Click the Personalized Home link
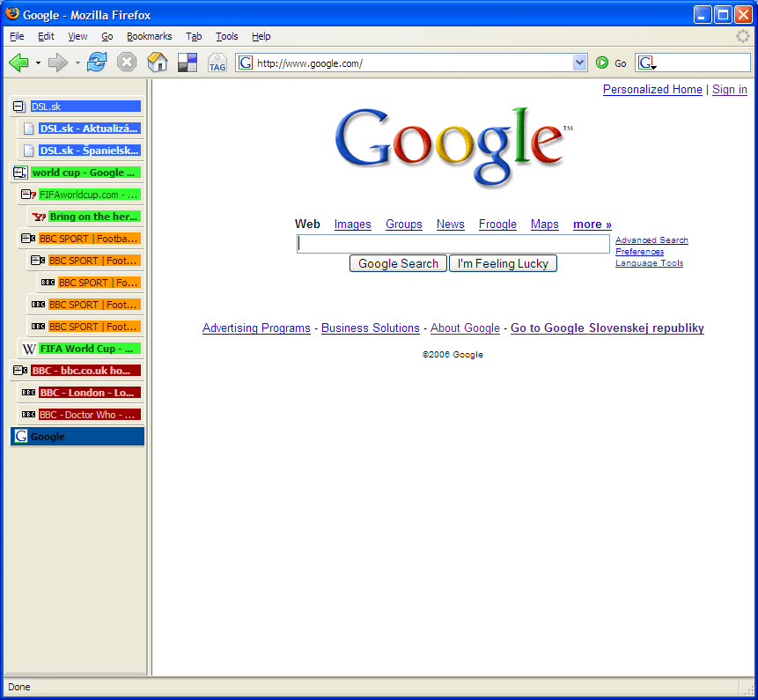758x700 pixels. [x=652, y=90]
